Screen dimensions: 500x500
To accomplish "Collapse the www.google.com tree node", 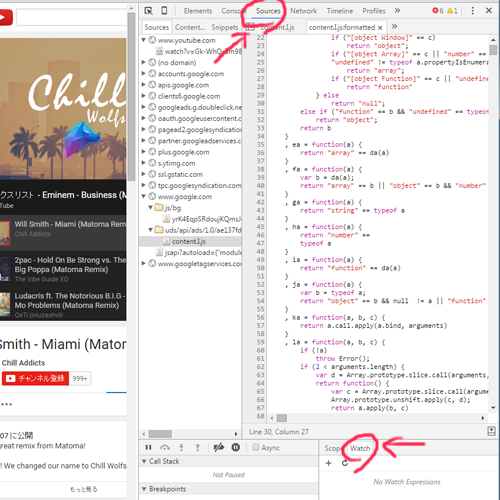I will (144, 196).
